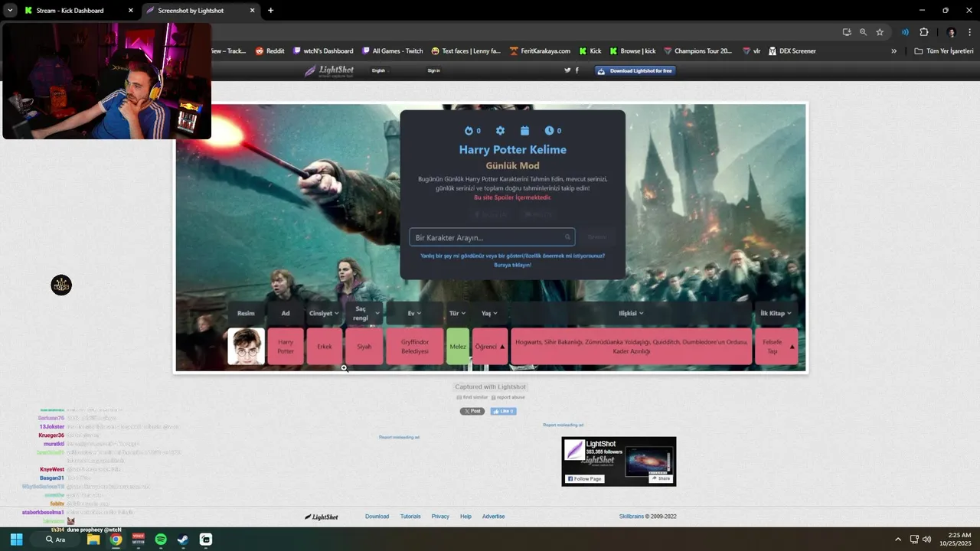Open the Champions Tour bookmark
This screenshot has width=980, height=551.
point(697,51)
